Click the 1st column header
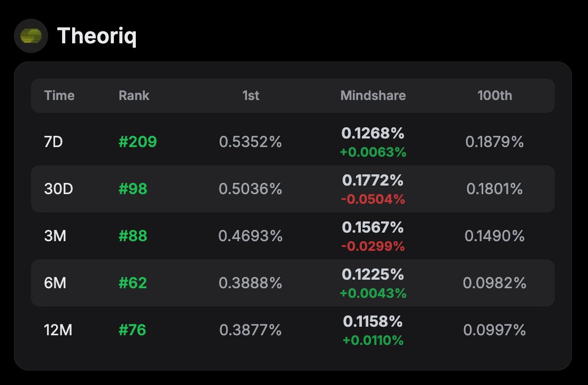Image resolution: width=588 pixels, height=385 pixels. point(251,95)
